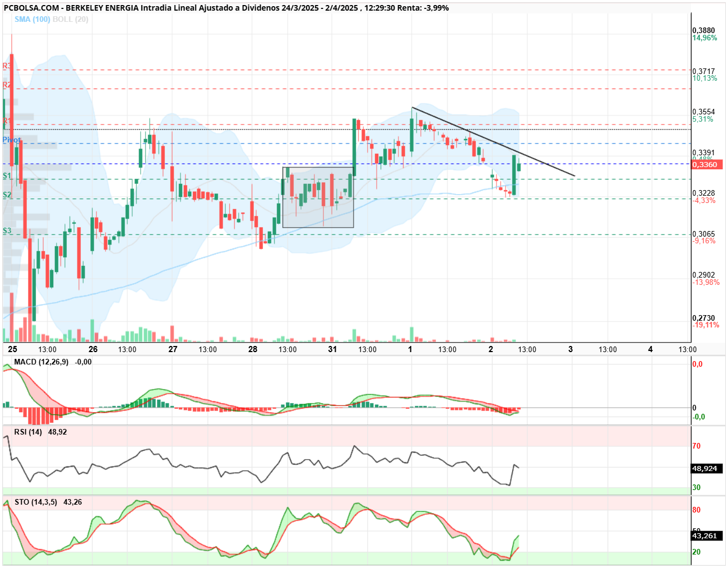Click the black 48,924 RSI value tag
The width and height of the screenshot is (728, 568).
[x=706, y=468]
